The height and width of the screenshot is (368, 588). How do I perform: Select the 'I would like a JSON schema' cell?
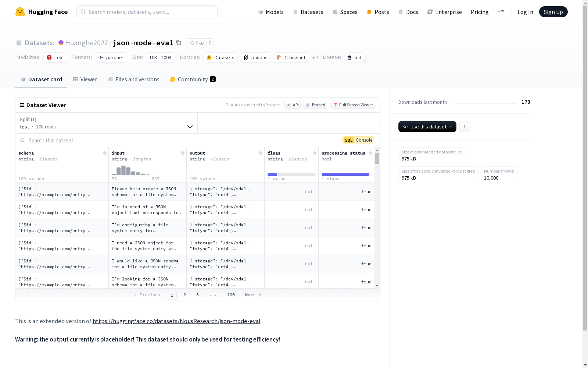click(x=148, y=264)
